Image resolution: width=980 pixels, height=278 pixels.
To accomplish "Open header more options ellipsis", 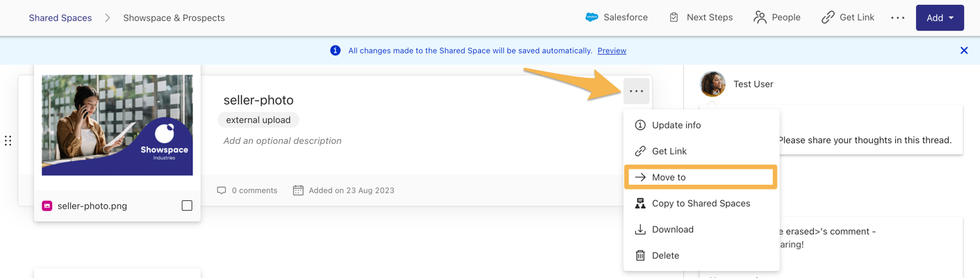I will [898, 18].
